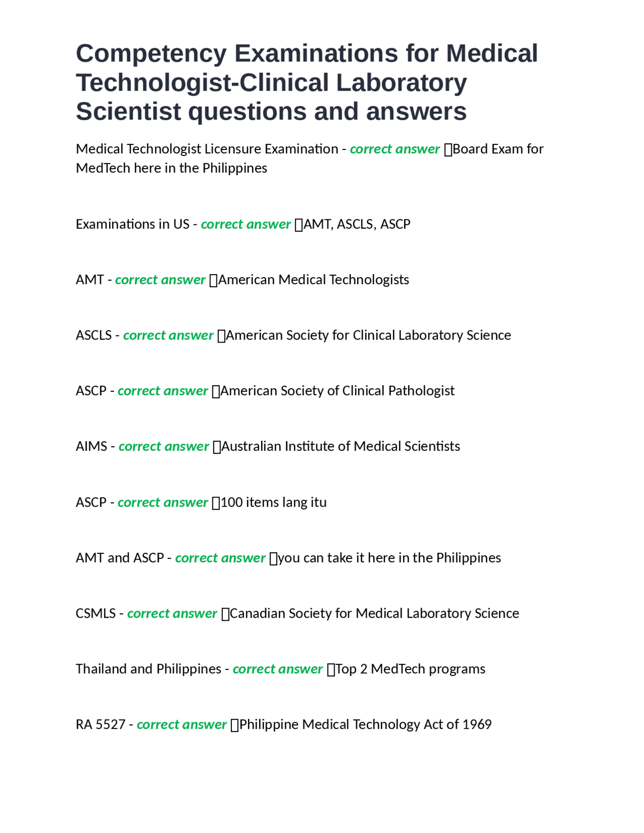Image resolution: width=644 pixels, height=833 pixels.
Task: Click 'you can take it here in the Philippines'
Action: tap(389, 558)
